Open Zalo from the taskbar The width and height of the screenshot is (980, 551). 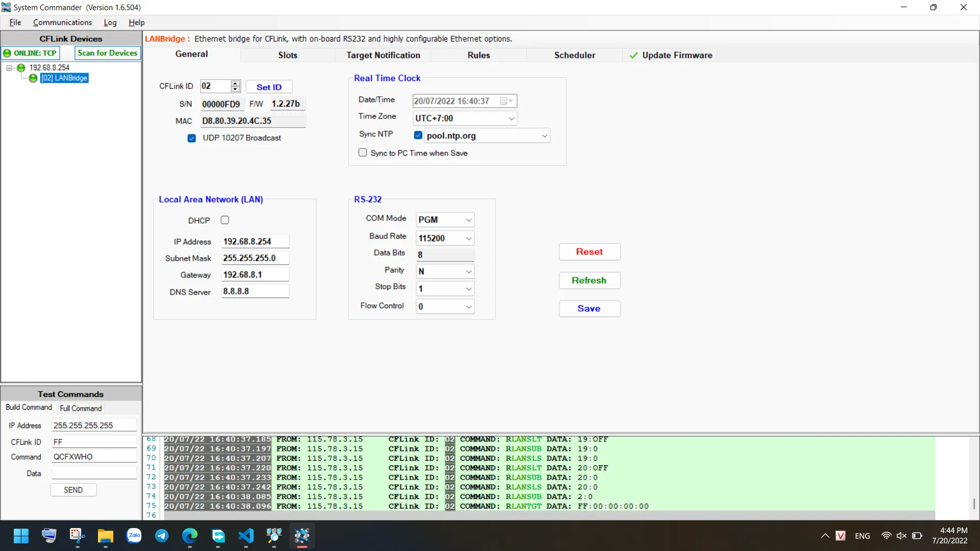pyautogui.click(x=134, y=535)
